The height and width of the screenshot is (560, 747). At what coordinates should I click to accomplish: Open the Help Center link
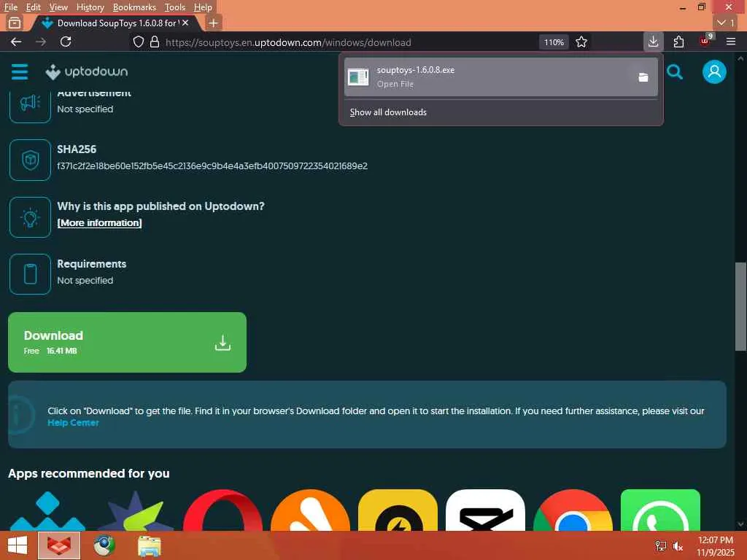coord(74,422)
